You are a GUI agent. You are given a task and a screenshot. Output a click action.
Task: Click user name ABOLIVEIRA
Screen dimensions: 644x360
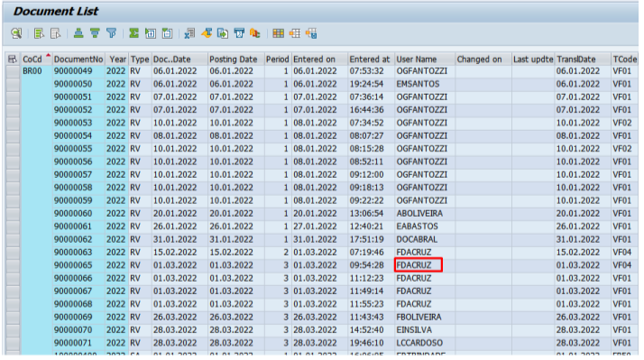coord(419,214)
